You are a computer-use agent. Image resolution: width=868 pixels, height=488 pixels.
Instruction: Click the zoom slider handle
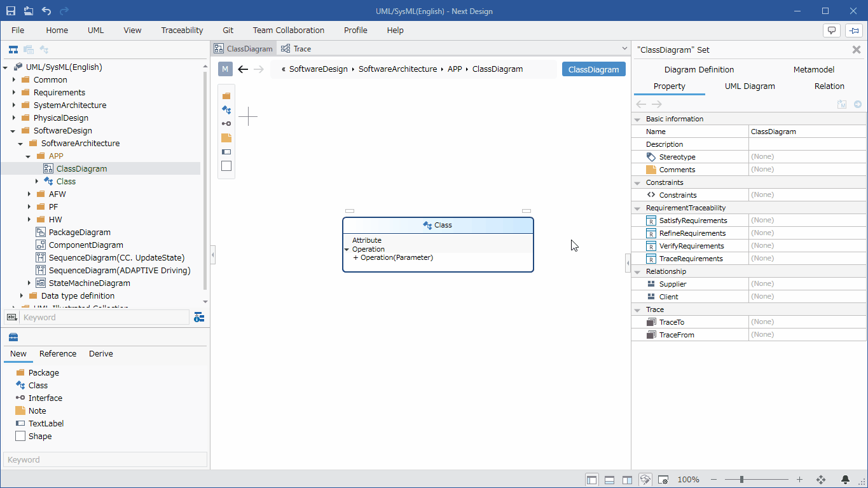(741, 480)
